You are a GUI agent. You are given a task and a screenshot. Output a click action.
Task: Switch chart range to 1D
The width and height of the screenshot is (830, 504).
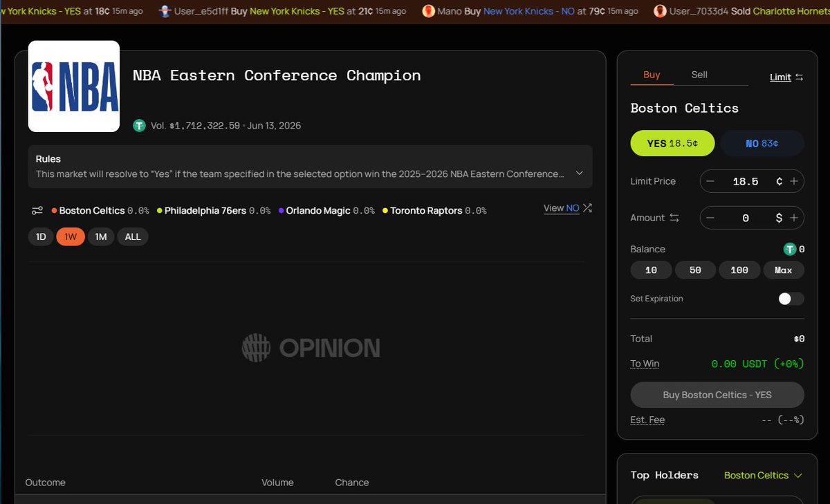tap(41, 237)
